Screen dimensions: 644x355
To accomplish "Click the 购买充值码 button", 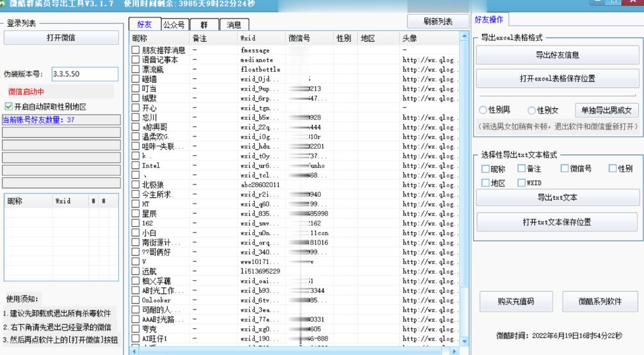I will pos(516,302).
